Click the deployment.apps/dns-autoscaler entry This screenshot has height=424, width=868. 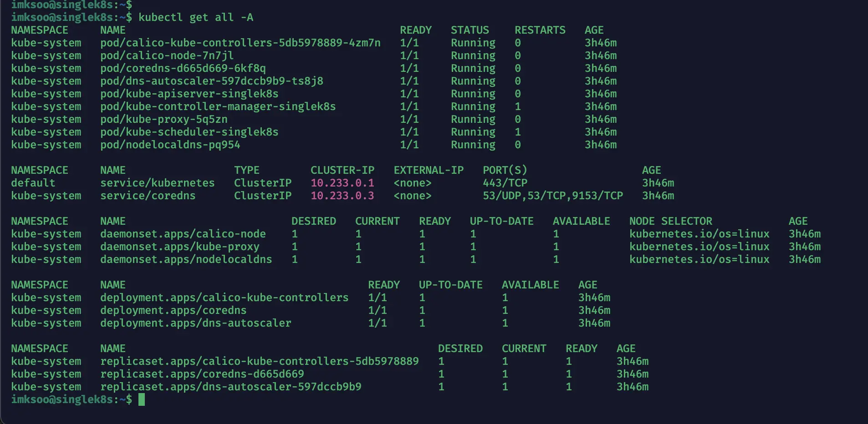tap(195, 323)
